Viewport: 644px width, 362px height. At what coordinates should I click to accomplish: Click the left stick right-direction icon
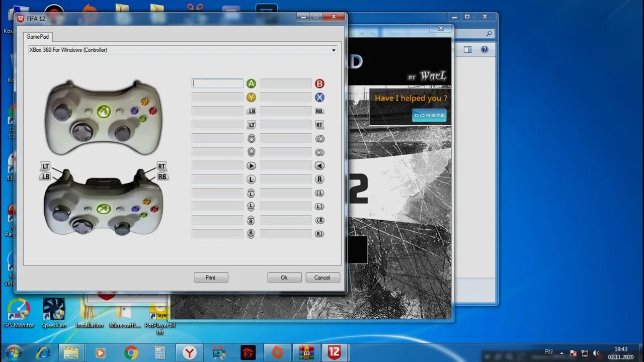click(319, 207)
